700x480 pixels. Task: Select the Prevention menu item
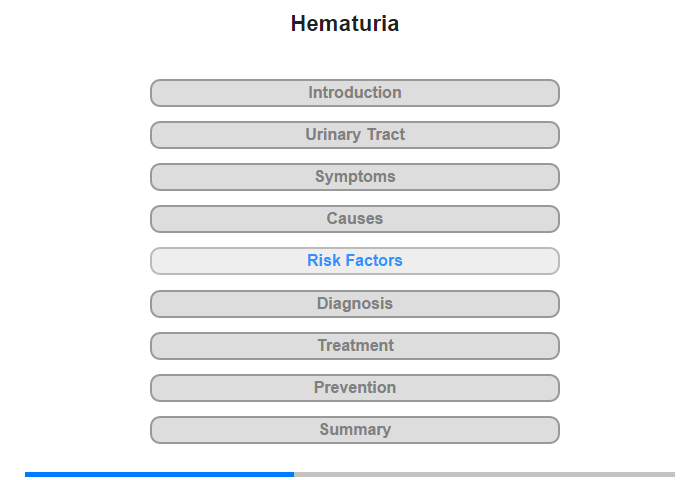click(354, 388)
